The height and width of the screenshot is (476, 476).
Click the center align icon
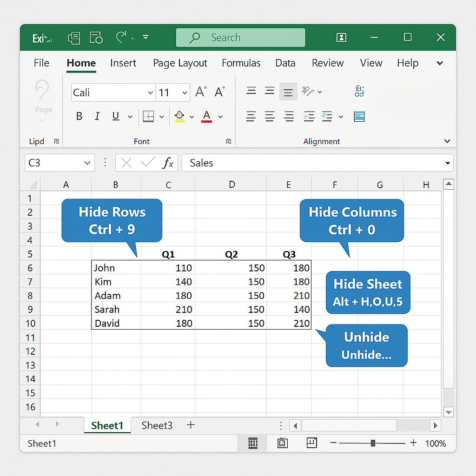coord(270,116)
